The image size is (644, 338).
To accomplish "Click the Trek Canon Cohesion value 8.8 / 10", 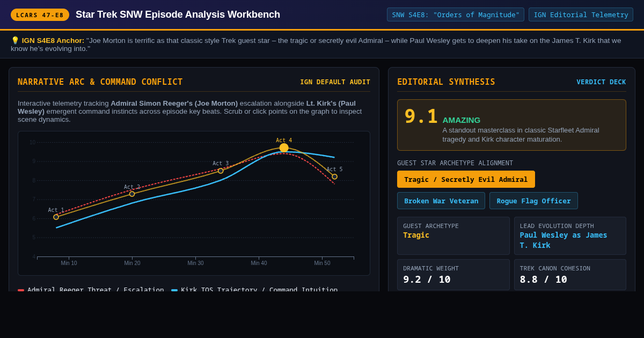I will coord(543,280).
